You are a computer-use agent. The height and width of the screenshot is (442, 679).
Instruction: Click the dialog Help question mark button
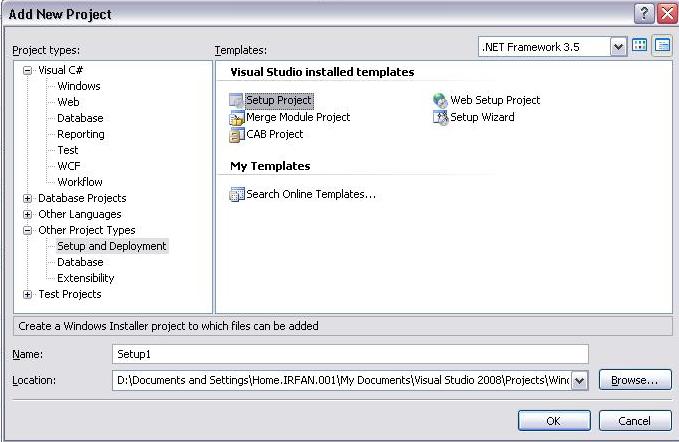pyautogui.click(x=644, y=13)
